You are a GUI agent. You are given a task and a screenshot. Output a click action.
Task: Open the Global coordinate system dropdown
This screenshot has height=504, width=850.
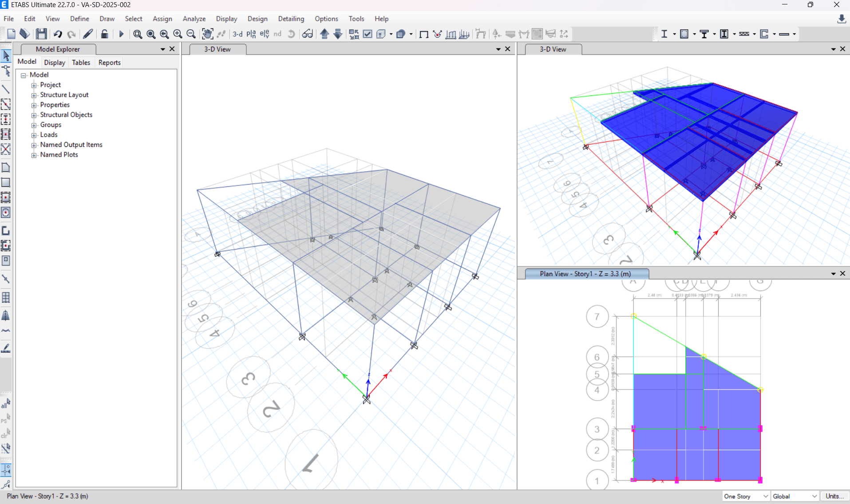tap(795, 496)
